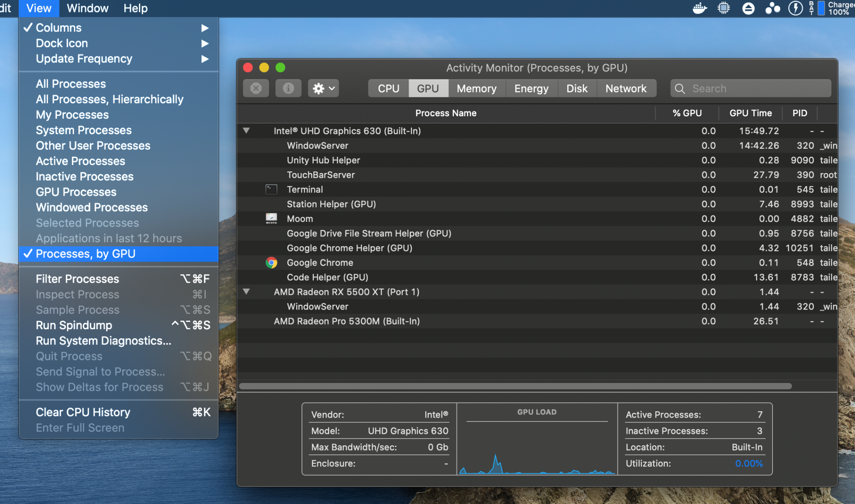The image size is (855, 504).
Task: Expand the Columns submenu
Action: coord(118,28)
